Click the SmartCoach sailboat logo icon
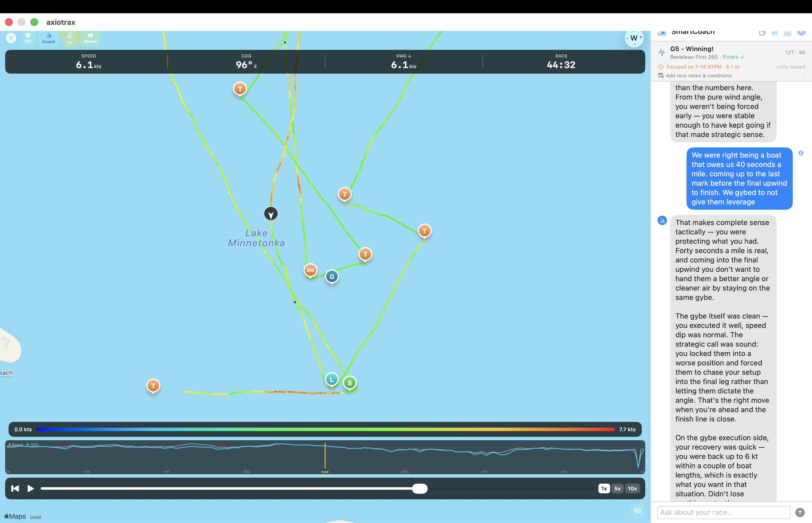 pos(661,33)
